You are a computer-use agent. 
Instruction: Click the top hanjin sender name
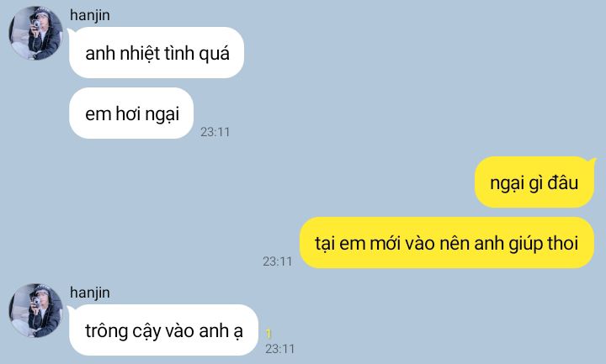click(90, 15)
